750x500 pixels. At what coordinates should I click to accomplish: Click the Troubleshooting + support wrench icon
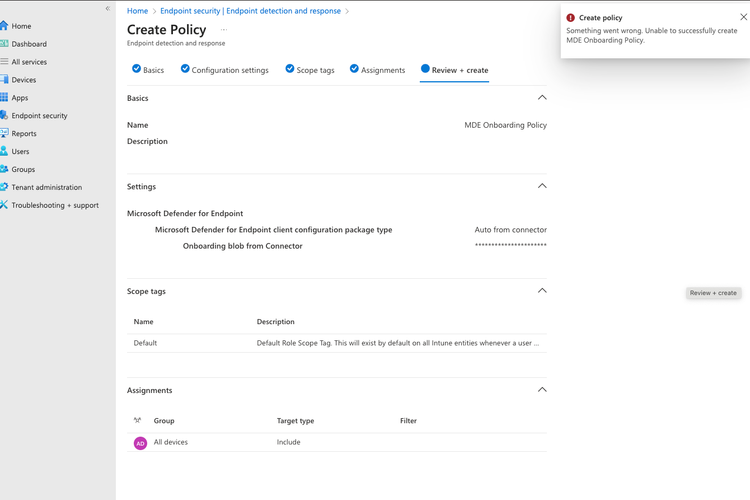[x=4, y=205]
